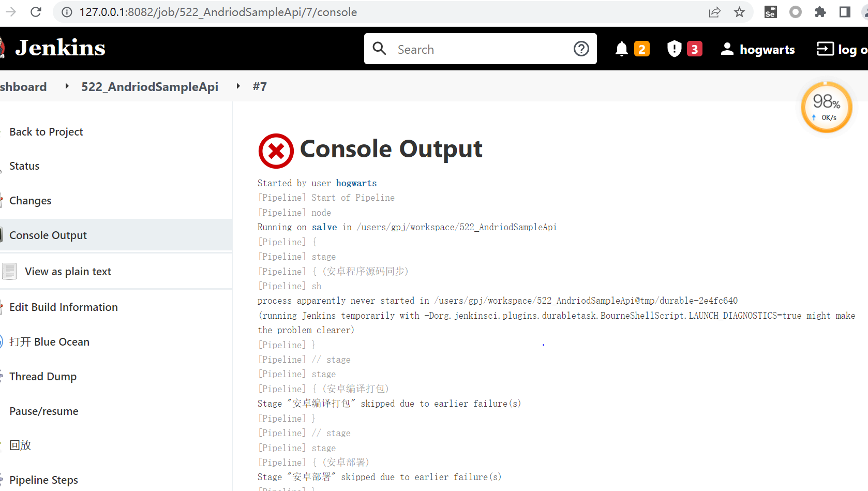Open View as plain text
The image size is (868, 491).
[68, 272]
